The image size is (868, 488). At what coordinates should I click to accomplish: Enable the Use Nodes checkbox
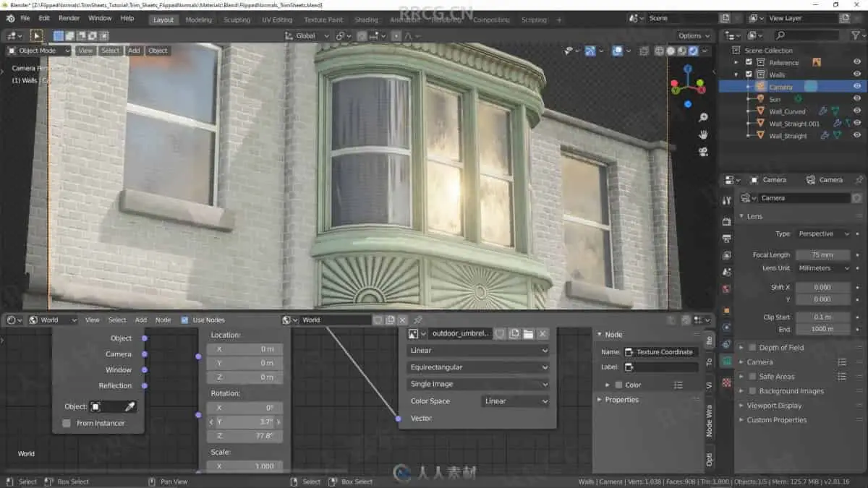(185, 320)
